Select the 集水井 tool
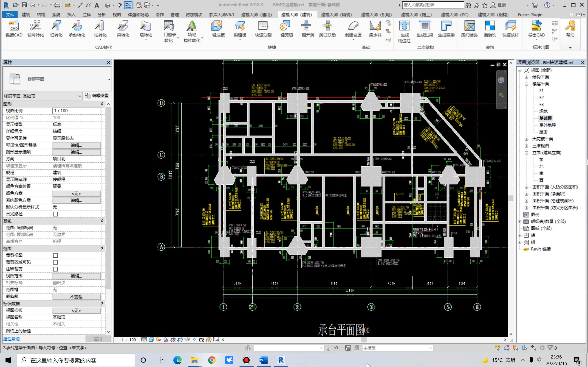The width and height of the screenshot is (588, 367). (375, 29)
